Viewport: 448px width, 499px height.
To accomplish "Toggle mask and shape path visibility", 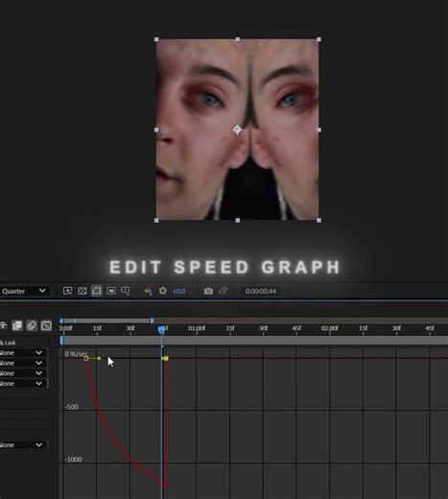I will (97, 291).
